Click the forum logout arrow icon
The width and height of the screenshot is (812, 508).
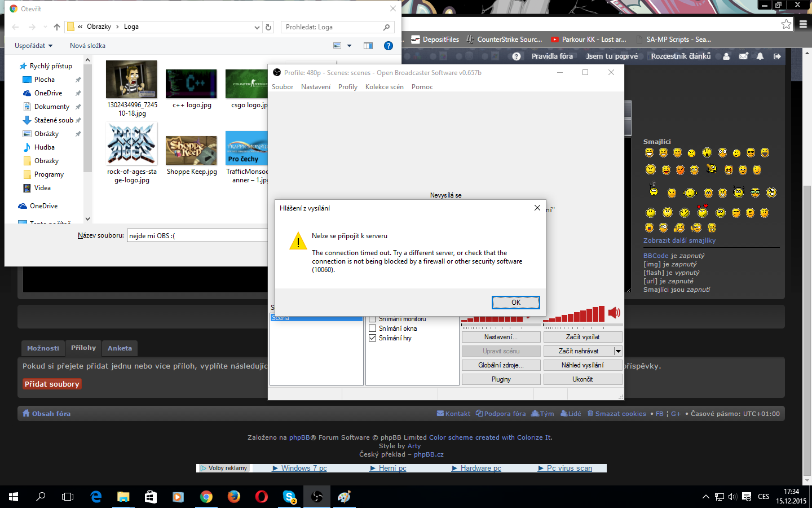[x=777, y=56]
